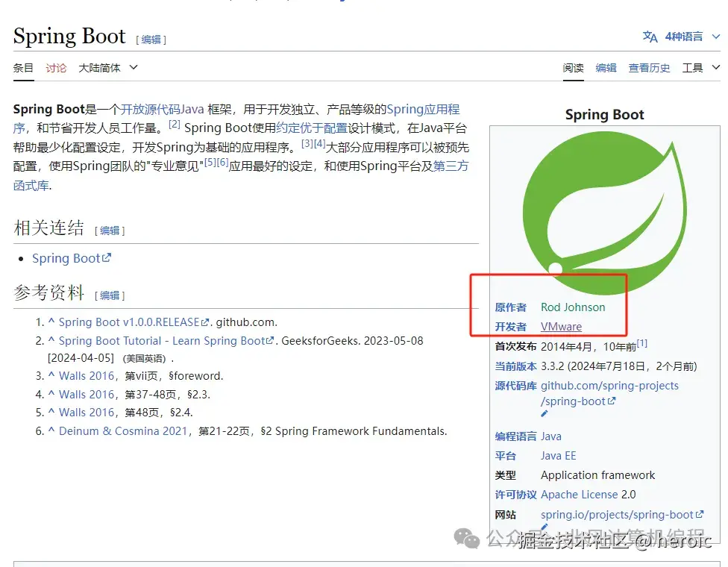Click the language translation icon

click(x=650, y=37)
